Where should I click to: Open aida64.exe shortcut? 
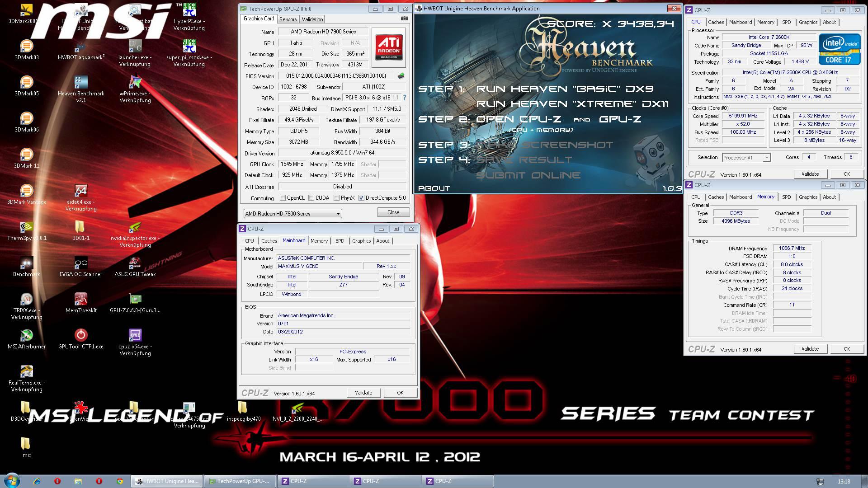pos(81,197)
